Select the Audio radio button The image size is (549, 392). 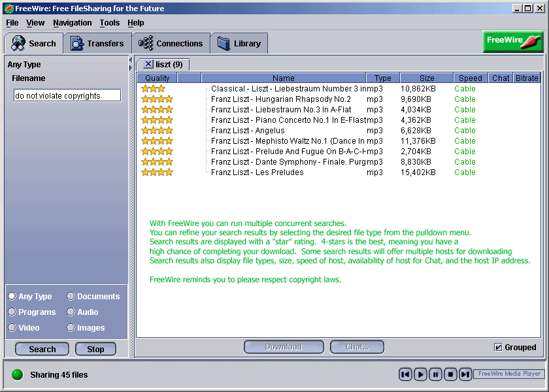pos(71,312)
